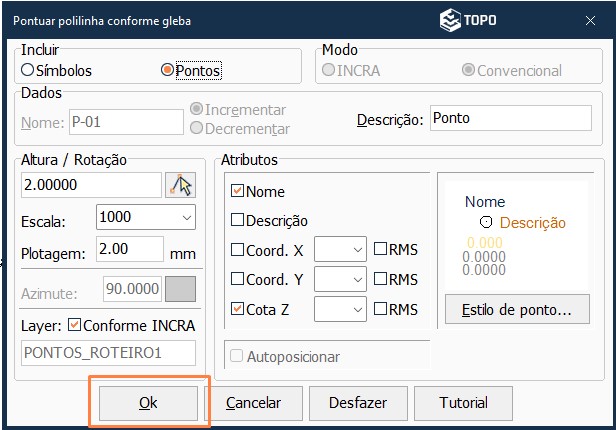
Task: Select the Decrementar radio option
Action: pos(240,128)
